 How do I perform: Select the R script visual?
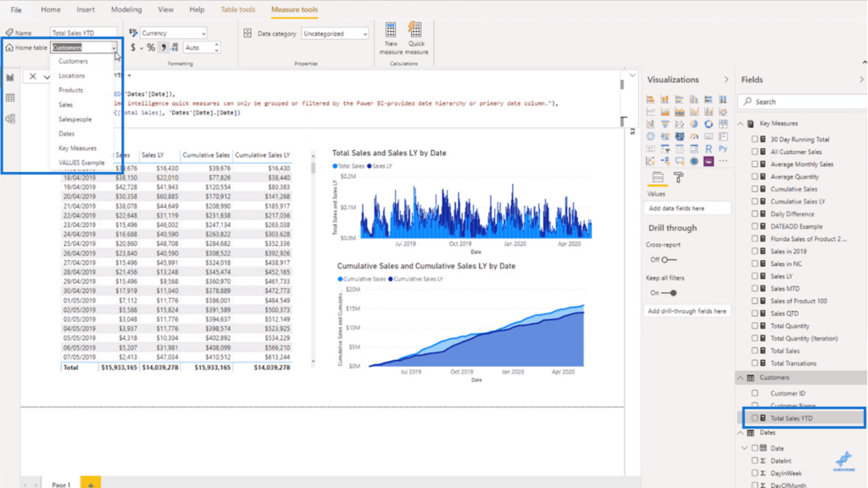coord(709,149)
